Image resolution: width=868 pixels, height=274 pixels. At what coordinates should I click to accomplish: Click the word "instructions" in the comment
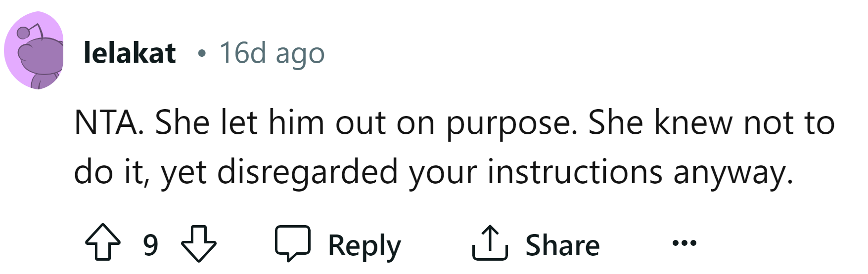tap(575, 173)
